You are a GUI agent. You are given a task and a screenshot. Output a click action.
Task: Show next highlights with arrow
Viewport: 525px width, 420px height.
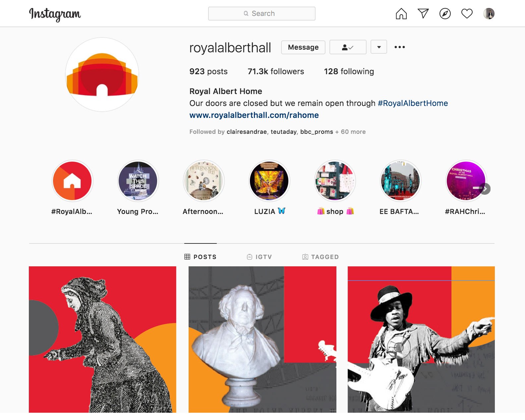pyautogui.click(x=485, y=189)
